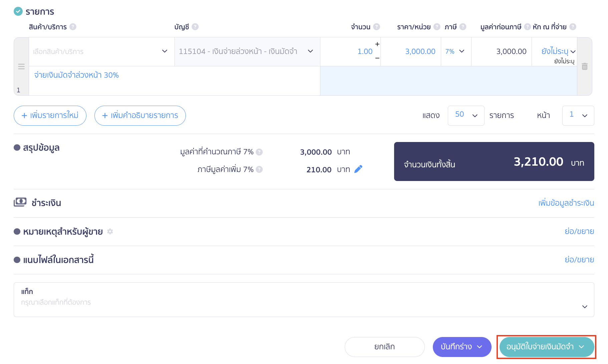Open the 7% tax rate dropdown

pos(455,51)
